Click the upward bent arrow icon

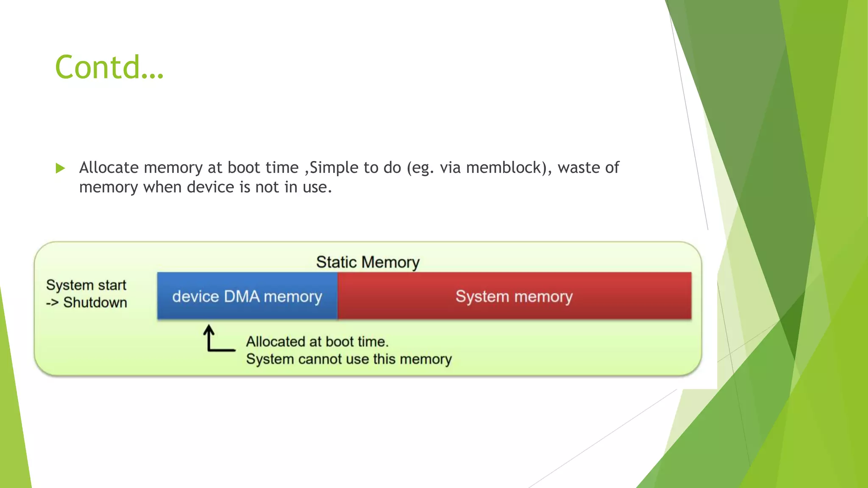[219, 338]
